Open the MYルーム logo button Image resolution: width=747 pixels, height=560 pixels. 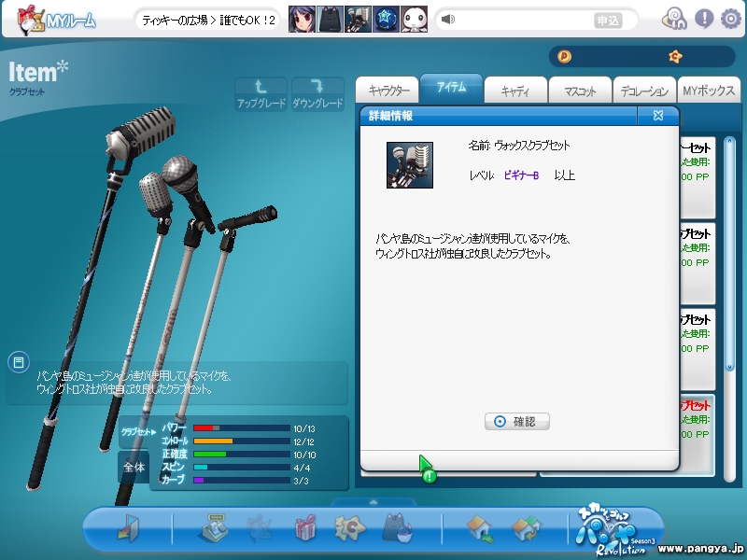(x=56, y=20)
